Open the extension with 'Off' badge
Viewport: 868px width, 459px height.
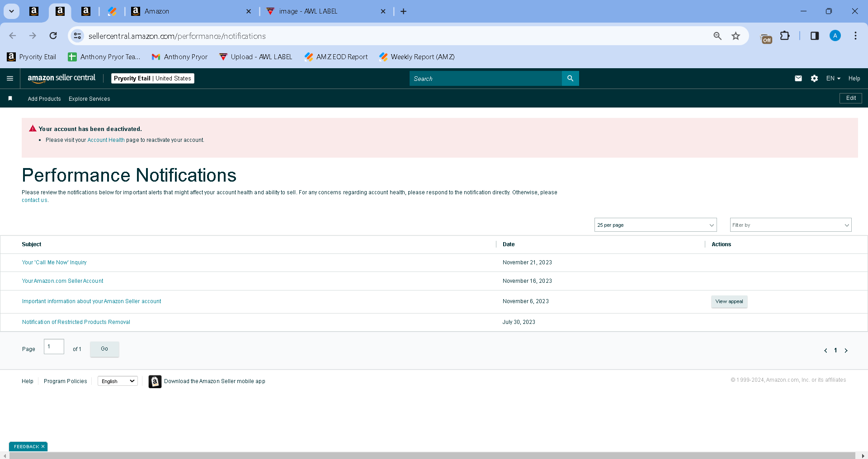766,37
